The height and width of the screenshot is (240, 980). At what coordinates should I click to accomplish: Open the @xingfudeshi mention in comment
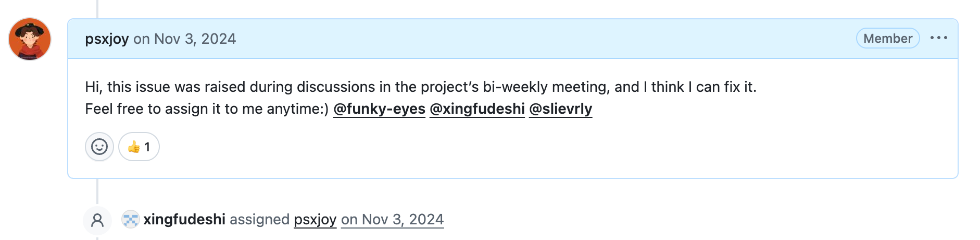click(477, 109)
